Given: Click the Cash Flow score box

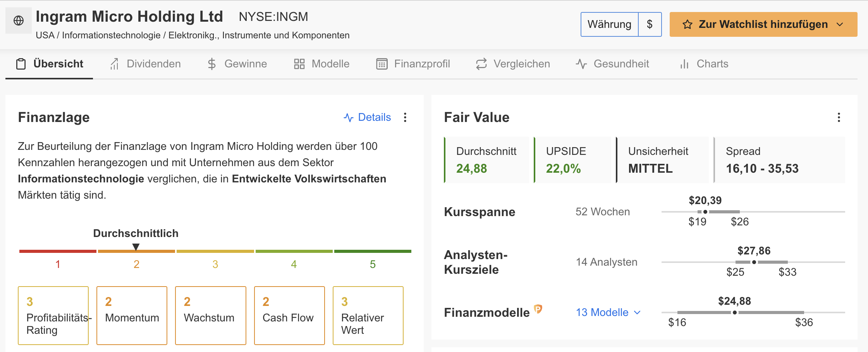Looking at the screenshot, I should (x=289, y=316).
